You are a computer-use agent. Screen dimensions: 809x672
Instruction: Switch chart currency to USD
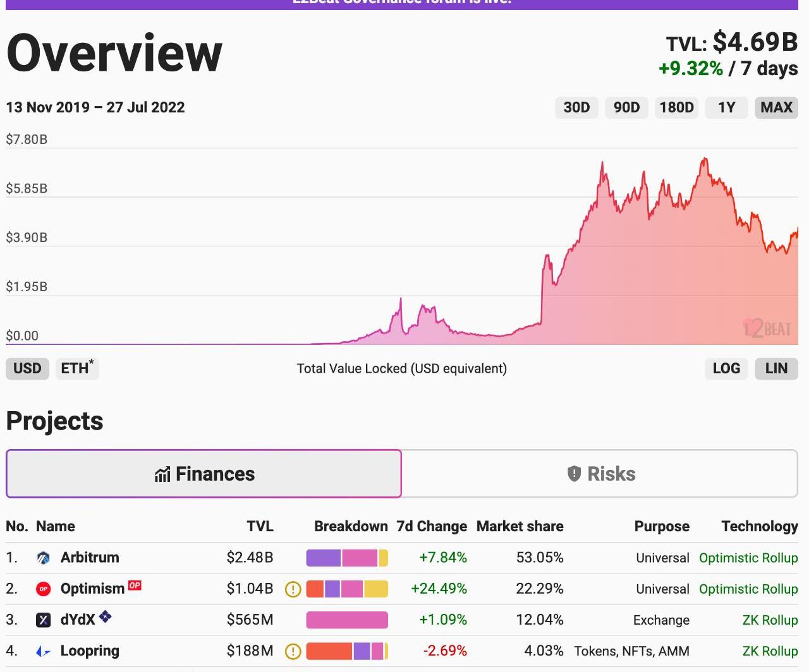27,368
